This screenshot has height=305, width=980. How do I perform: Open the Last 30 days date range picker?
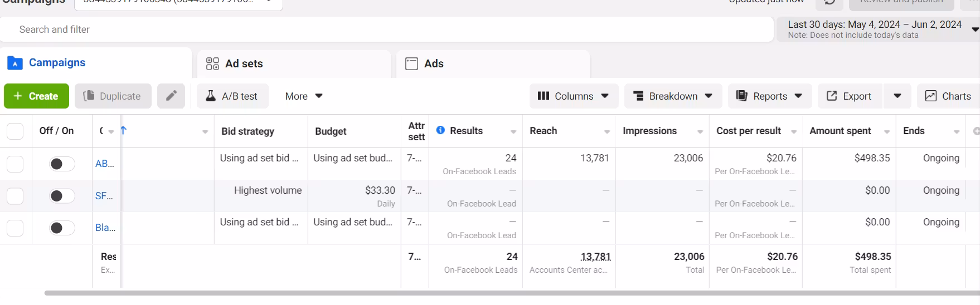click(x=875, y=29)
